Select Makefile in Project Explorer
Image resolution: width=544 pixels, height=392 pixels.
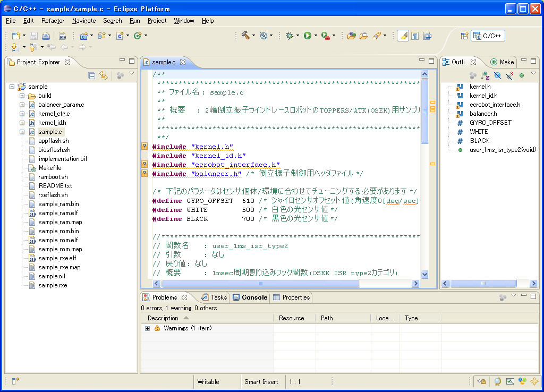point(50,168)
